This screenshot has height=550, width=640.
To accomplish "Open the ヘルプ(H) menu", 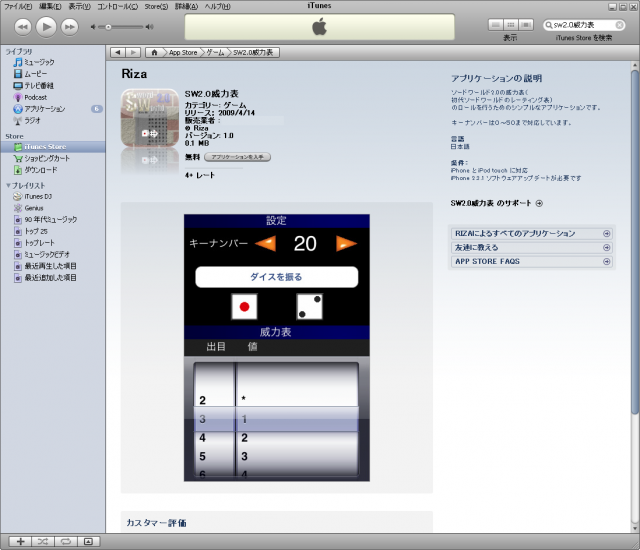I will 218,6.
